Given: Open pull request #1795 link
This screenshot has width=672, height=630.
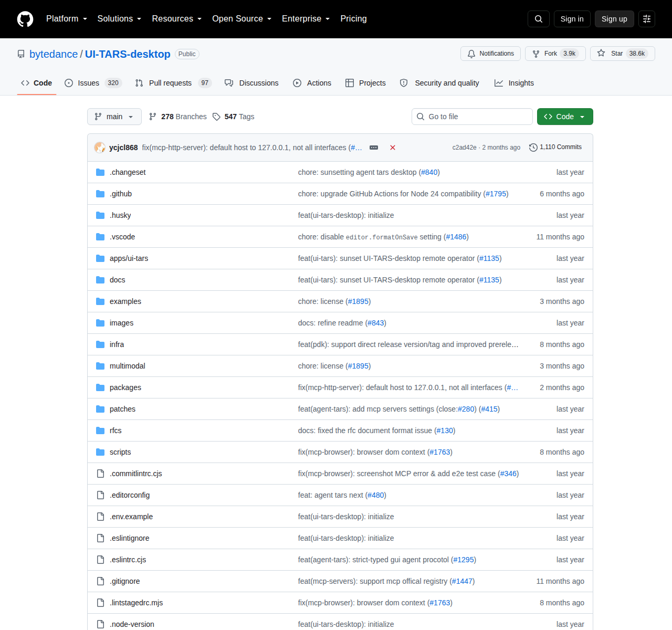Looking at the screenshot, I should (496, 194).
